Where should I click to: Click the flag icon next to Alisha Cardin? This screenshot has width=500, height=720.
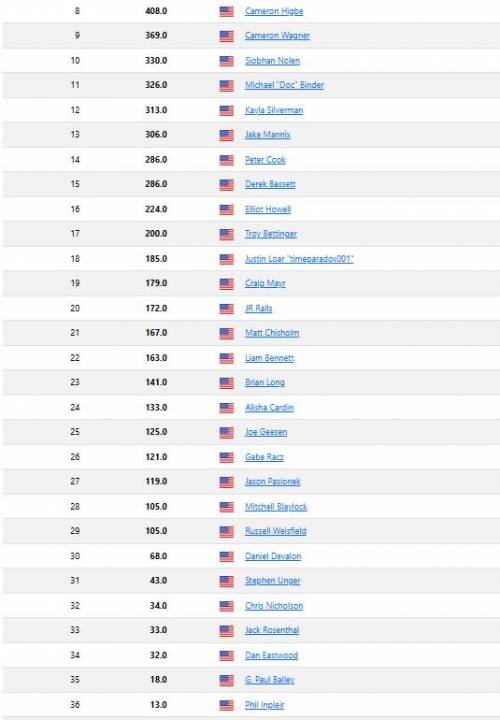(226, 408)
